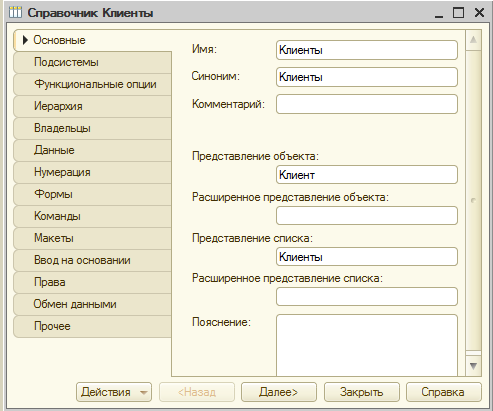Open the Подсистемы tab

pyautogui.click(x=92, y=62)
